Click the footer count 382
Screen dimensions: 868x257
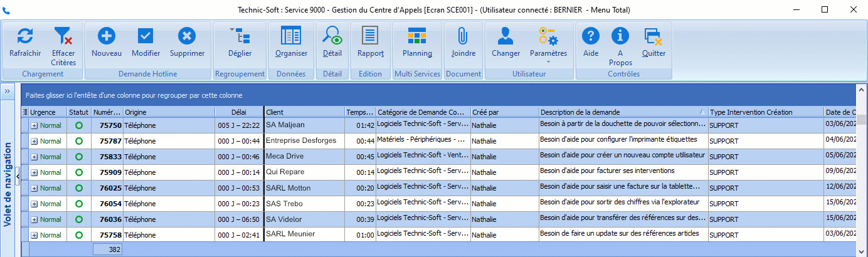[x=107, y=249]
